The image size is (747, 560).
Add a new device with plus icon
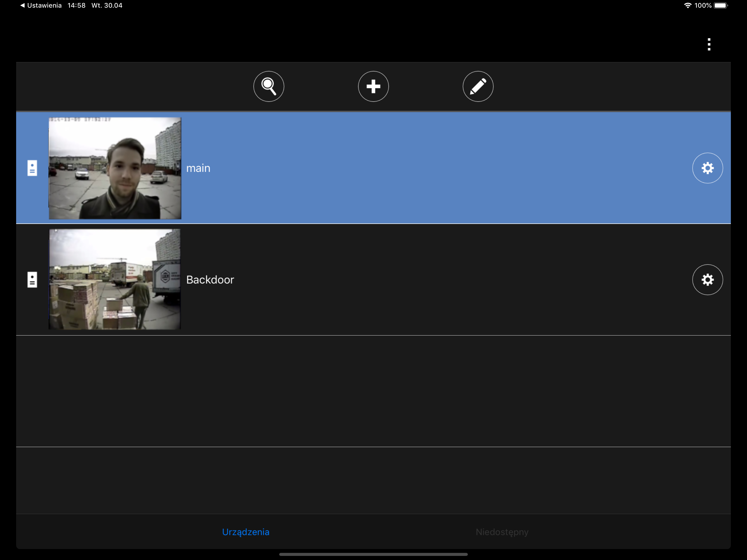(x=373, y=86)
